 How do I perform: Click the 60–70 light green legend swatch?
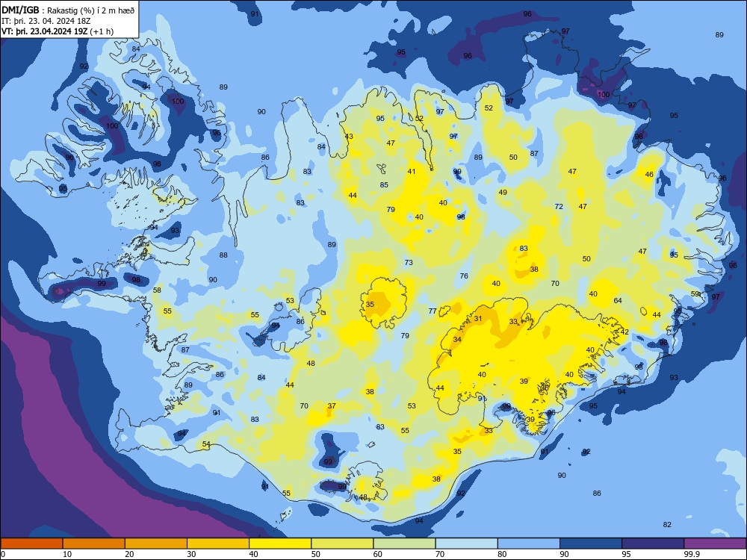[x=404, y=544]
